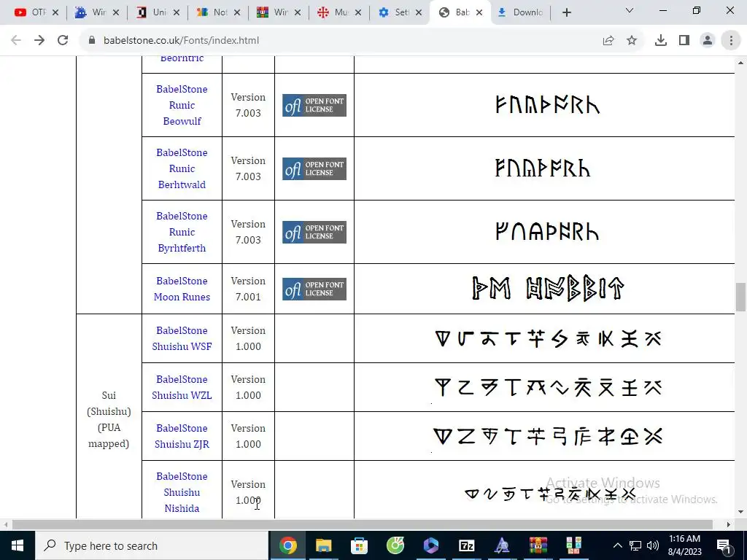
Task: Open BabelStone Shuishu Nishida font link
Action: (182, 492)
